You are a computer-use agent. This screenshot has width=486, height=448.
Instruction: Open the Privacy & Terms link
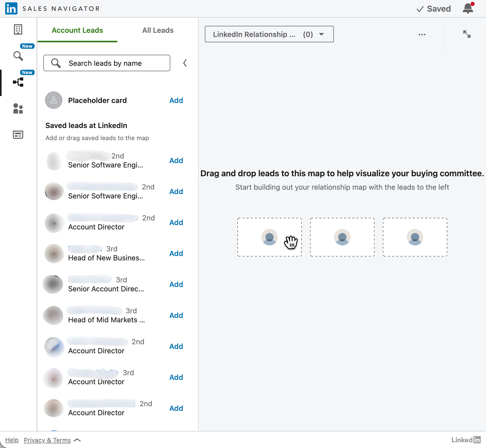pos(47,440)
